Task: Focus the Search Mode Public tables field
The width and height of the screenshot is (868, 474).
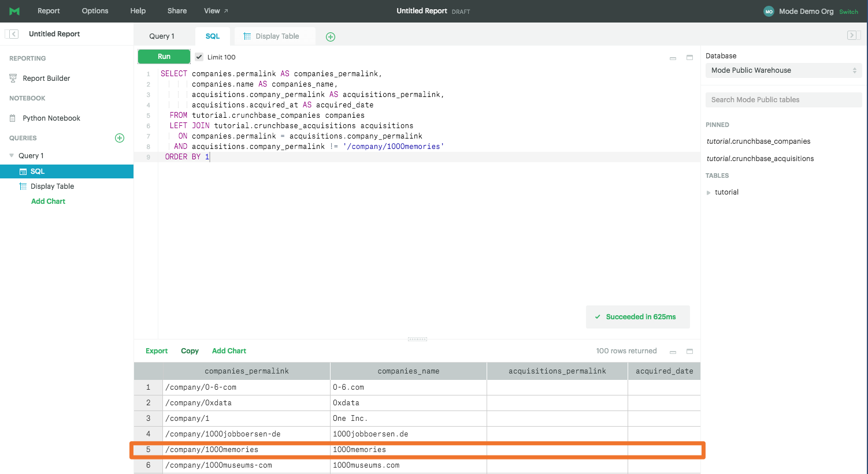Action: click(x=784, y=100)
